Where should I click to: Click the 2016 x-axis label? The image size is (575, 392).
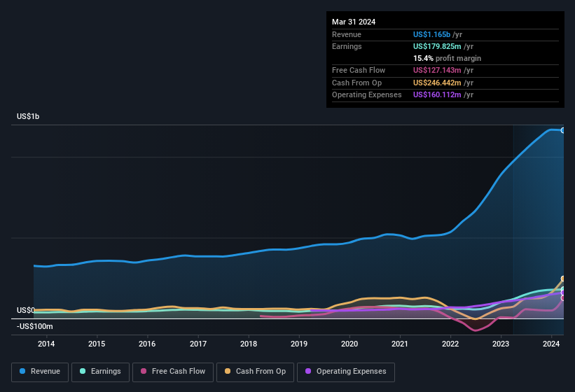tap(147, 344)
